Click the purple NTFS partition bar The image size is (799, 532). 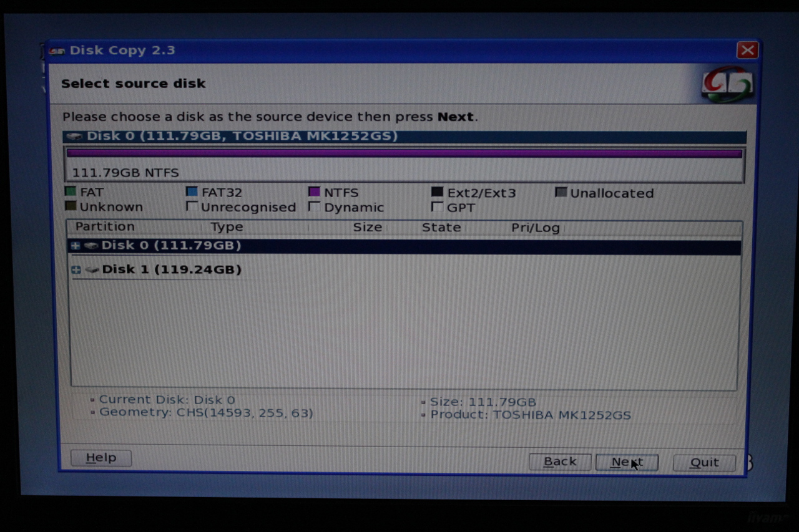(404, 153)
